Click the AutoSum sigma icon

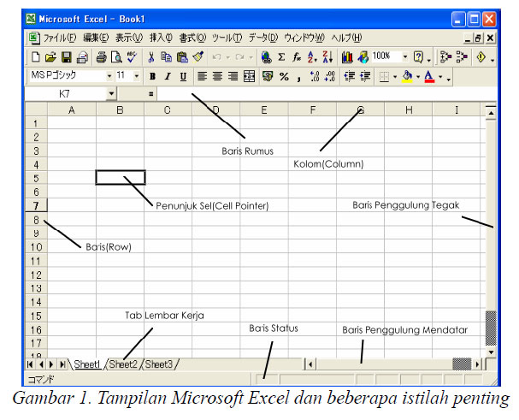pyautogui.click(x=281, y=57)
